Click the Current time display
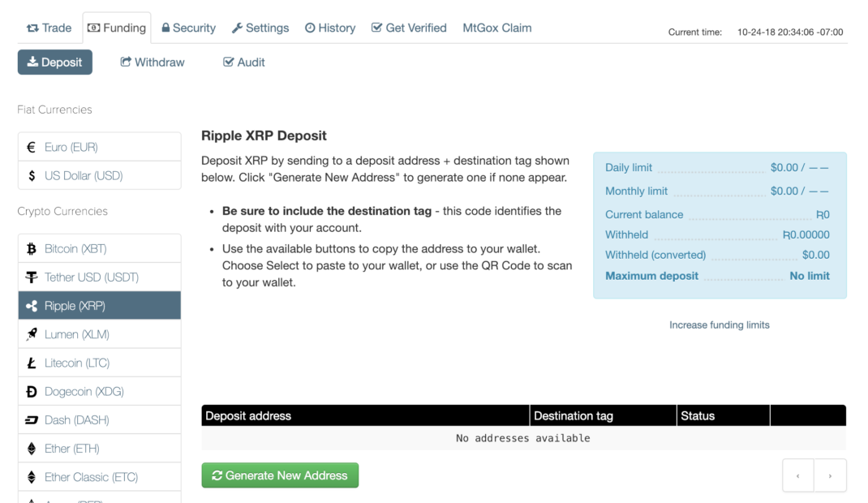The image size is (868, 503). [x=755, y=32]
